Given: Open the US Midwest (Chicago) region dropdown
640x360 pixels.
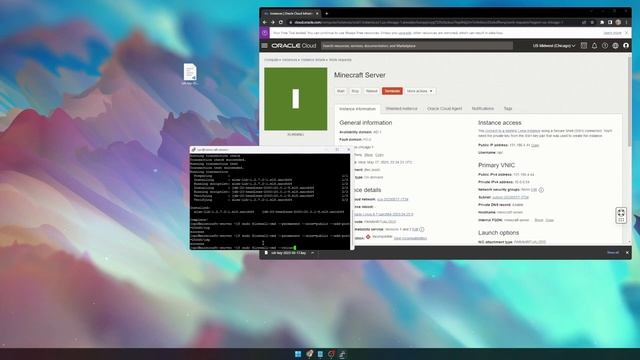Looking at the screenshot, I should tap(554, 46).
